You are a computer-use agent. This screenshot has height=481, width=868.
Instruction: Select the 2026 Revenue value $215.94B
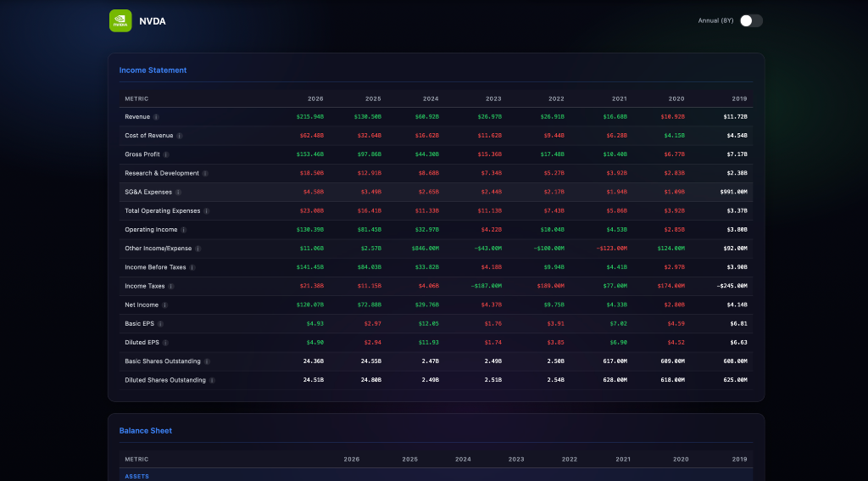coord(310,117)
